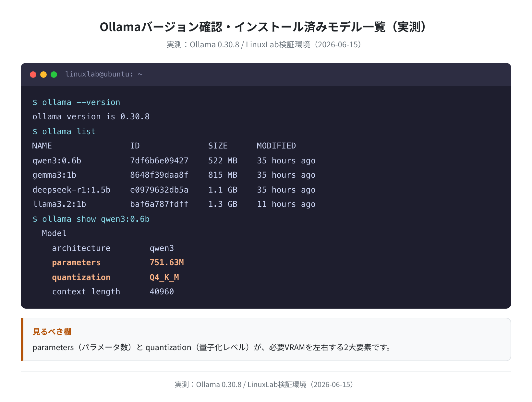Click the NAME column header
The height and width of the screenshot is (402, 532).
click(42, 146)
